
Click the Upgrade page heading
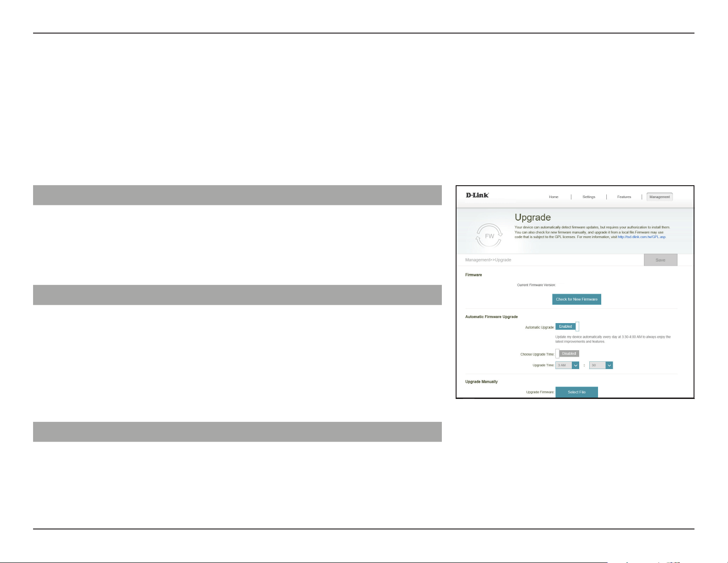[x=533, y=217]
